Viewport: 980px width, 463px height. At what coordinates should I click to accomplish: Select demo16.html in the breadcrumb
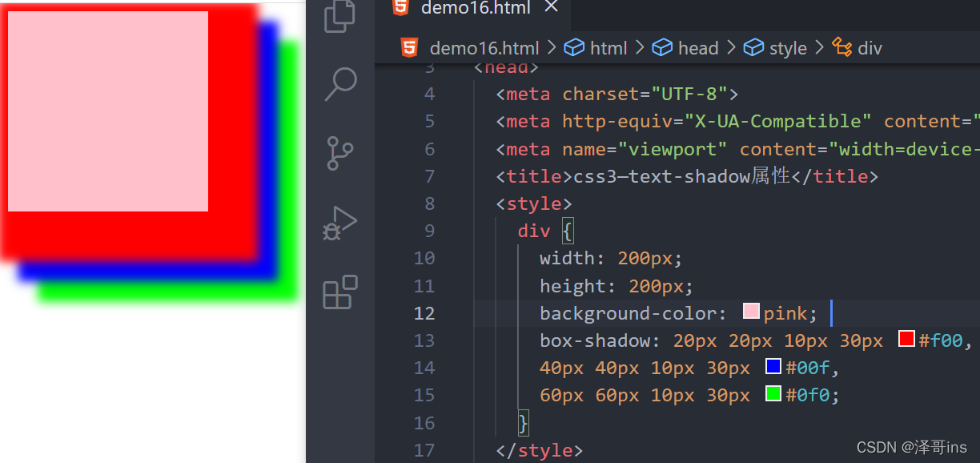[x=484, y=48]
